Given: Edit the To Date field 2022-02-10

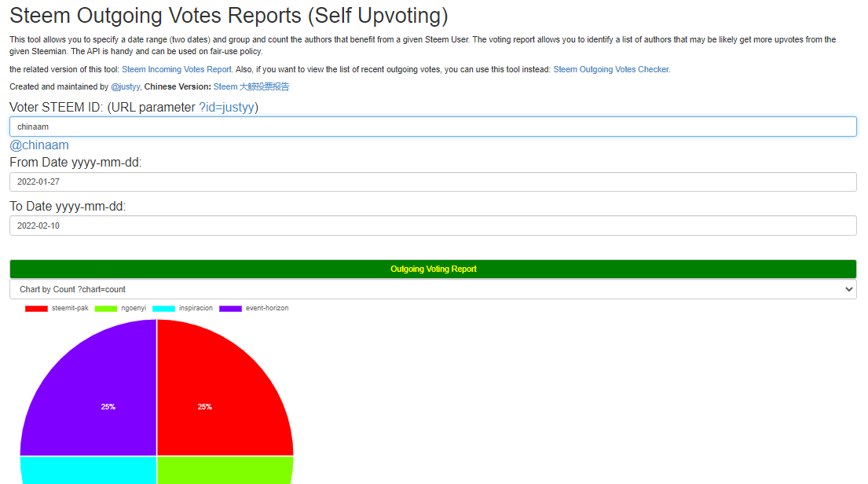Looking at the screenshot, I should [x=433, y=226].
